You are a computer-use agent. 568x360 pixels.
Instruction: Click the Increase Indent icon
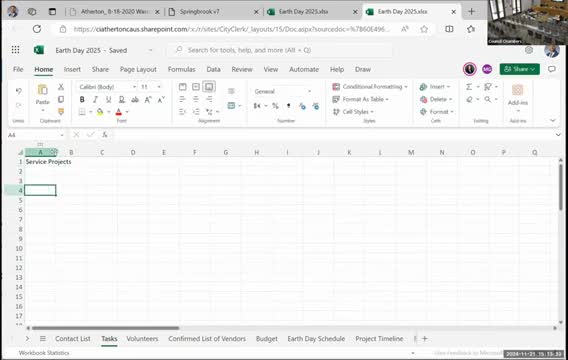pos(196,112)
